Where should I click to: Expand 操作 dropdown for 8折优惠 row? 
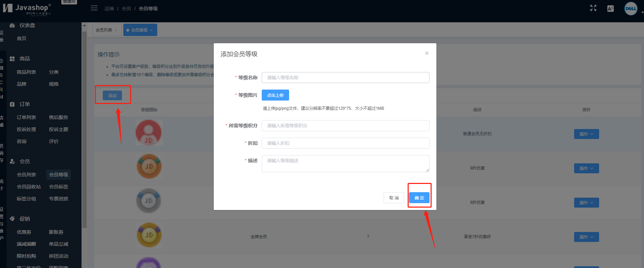(x=586, y=202)
